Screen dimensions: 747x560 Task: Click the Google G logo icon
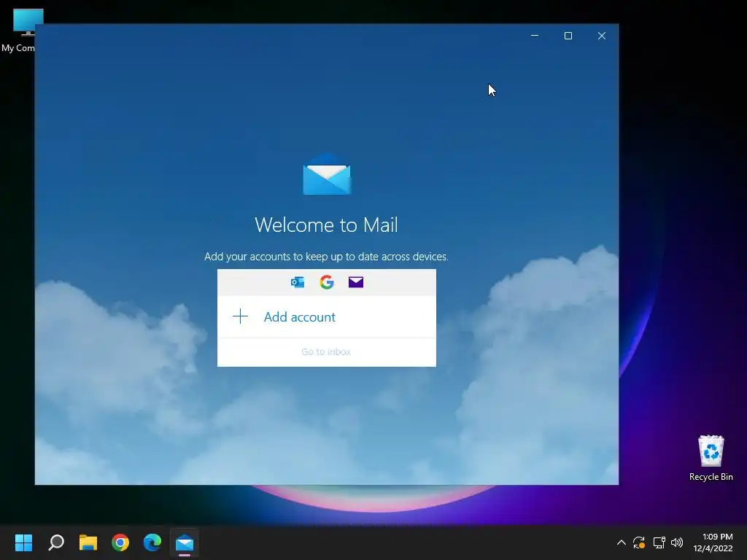point(327,282)
